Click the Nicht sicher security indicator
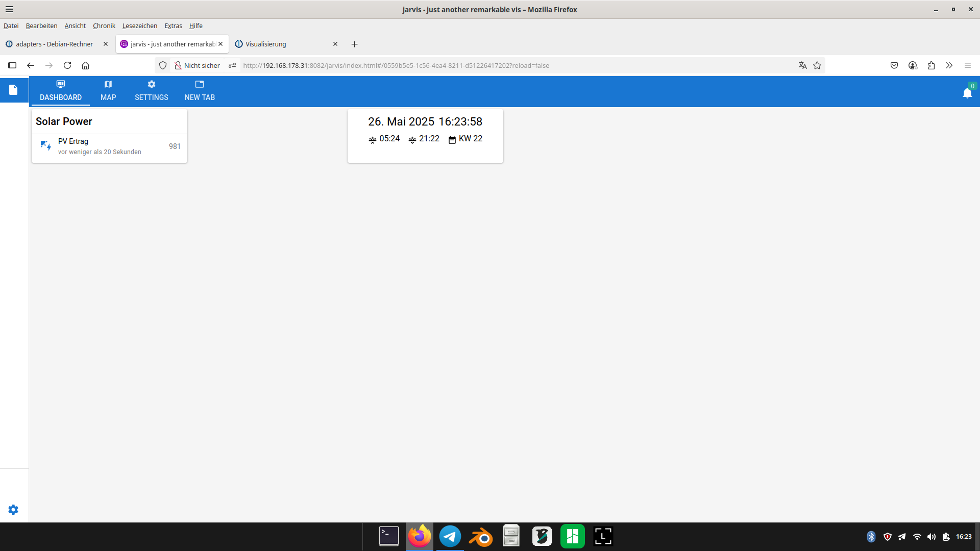 tap(197, 65)
